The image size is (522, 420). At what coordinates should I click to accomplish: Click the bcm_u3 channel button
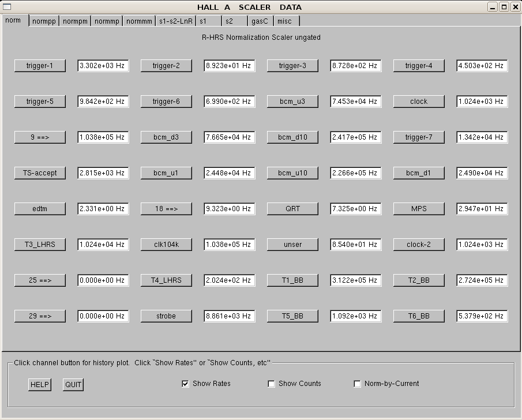(292, 102)
